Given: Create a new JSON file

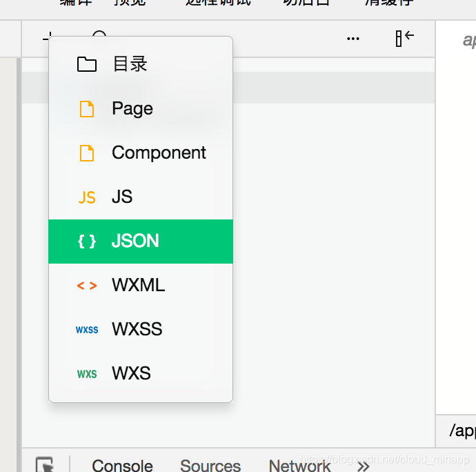Looking at the screenshot, I should (141, 241).
